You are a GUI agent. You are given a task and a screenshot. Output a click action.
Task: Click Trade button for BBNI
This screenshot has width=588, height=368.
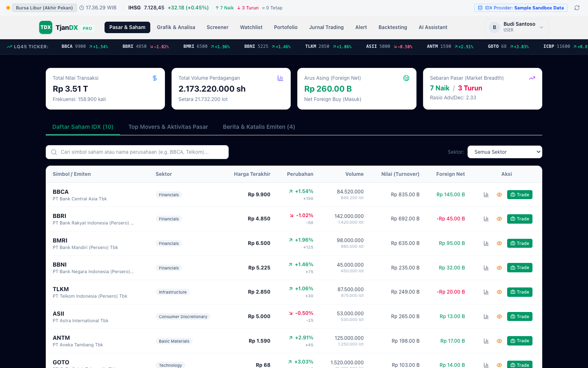[x=520, y=268]
